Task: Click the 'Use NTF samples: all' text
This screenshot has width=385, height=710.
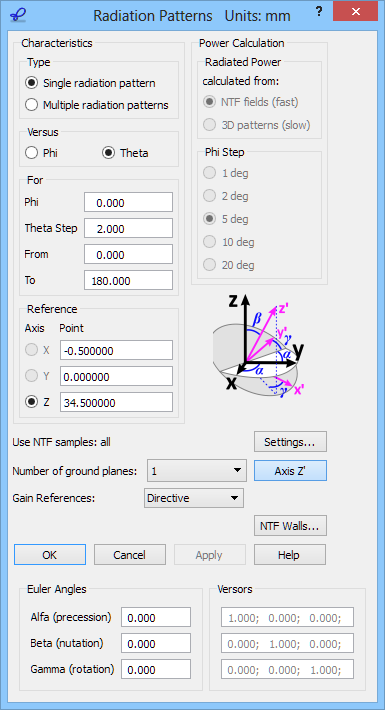Action: pyautogui.click(x=62, y=442)
